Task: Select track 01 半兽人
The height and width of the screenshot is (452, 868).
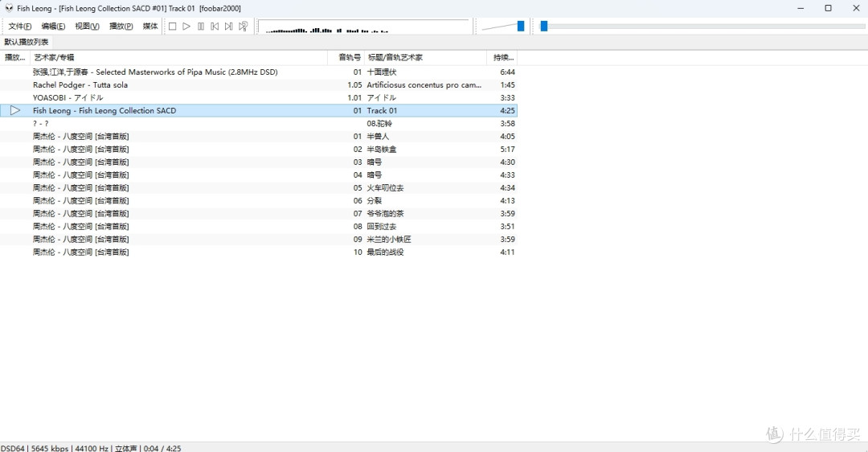Action: point(259,136)
